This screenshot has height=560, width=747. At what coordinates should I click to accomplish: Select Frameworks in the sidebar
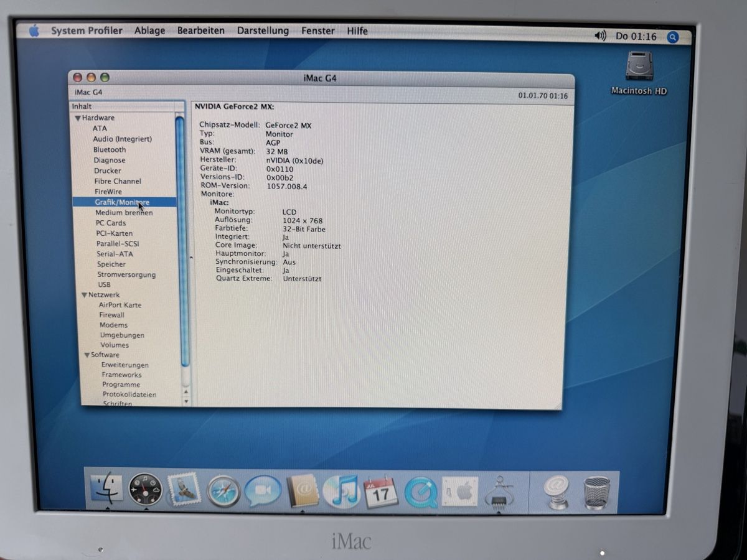[122, 375]
